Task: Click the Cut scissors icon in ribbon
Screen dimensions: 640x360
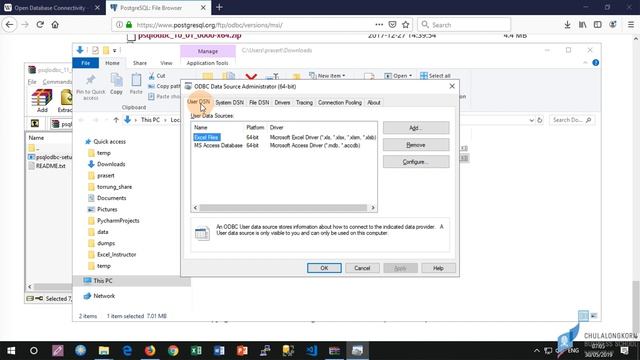Action: coord(151,76)
